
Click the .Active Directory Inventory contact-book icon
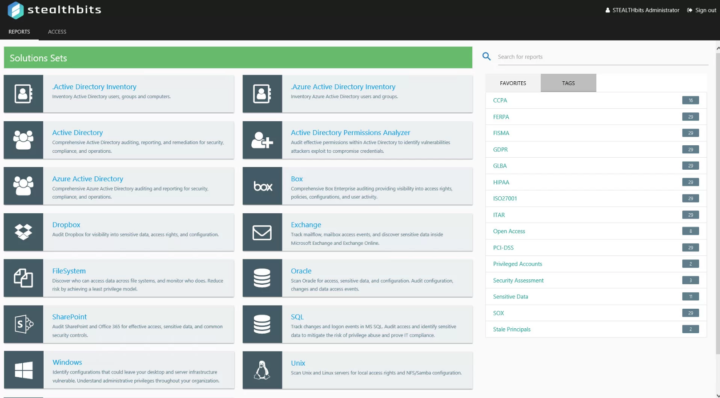tap(23, 94)
